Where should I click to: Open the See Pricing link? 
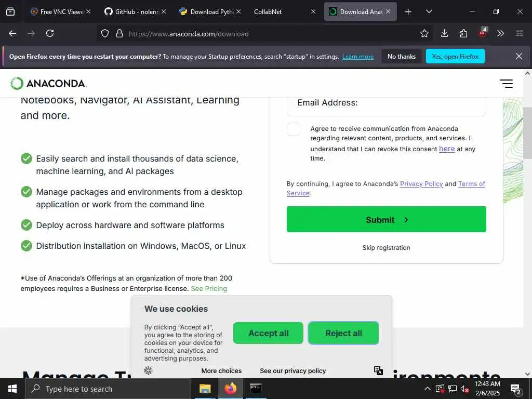tap(209, 289)
